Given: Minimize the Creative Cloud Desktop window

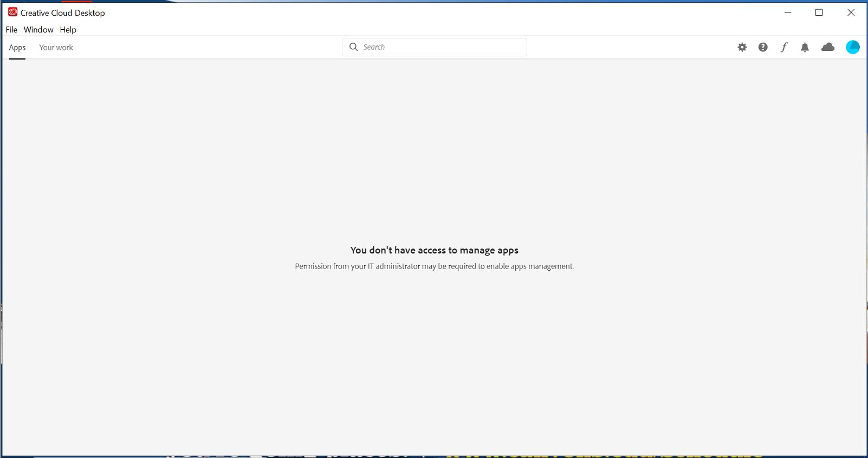Looking at the screenshot, I should (x=788, y=12).
